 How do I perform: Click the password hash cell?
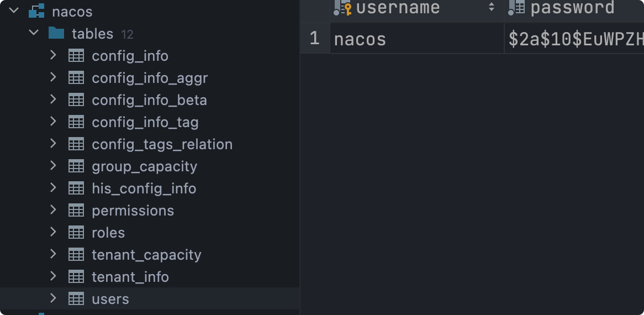click(x=574, y=39)
